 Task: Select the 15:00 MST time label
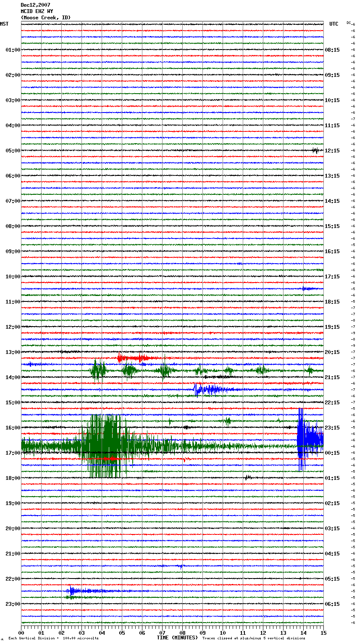point(13,403)
